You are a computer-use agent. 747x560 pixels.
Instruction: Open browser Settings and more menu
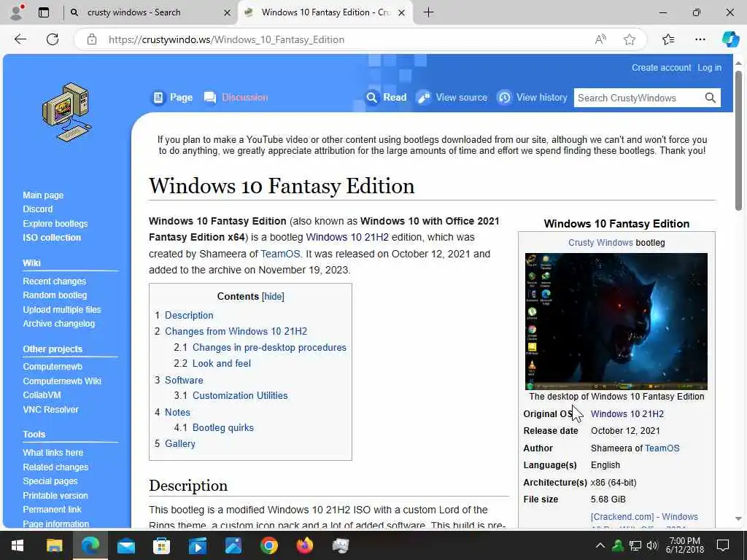[700, 39]
